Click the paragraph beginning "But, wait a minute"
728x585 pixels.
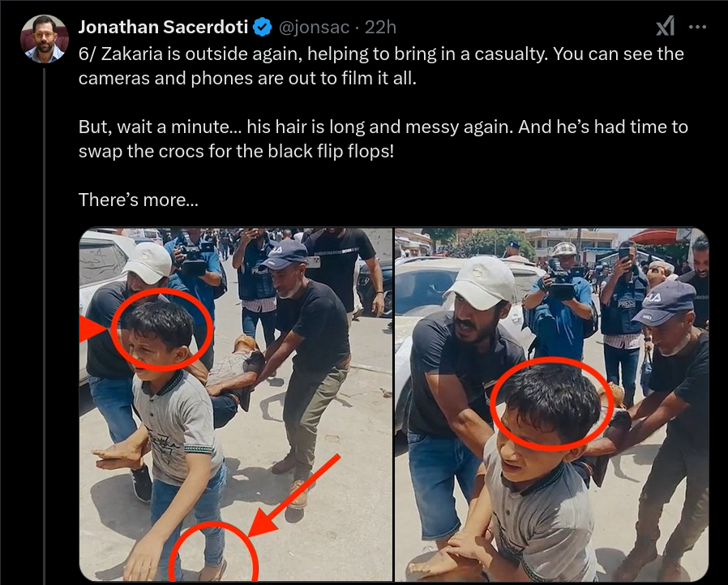pos(383,139)
